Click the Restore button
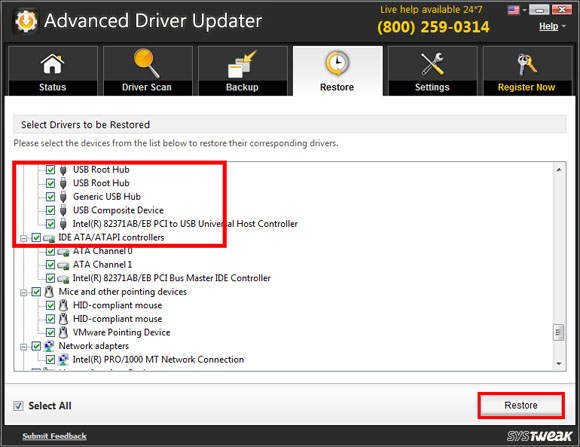Viewport: 580px width, 447px height. click(521, 405)
